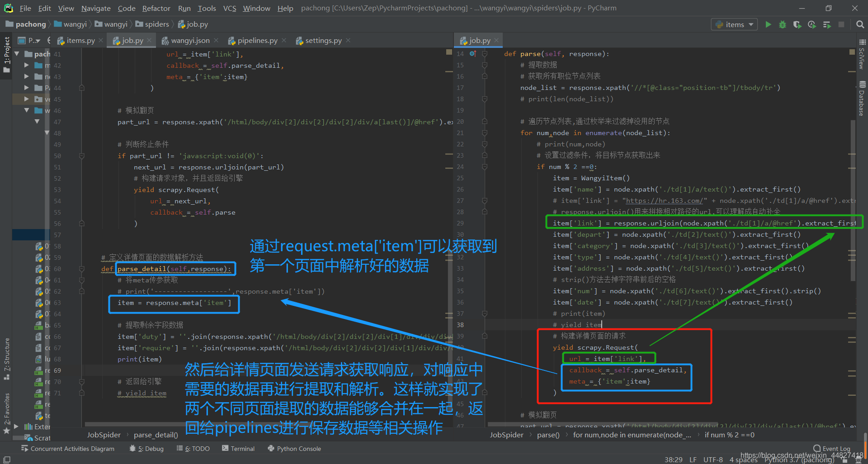Open Event Log from the status bar
This screenshot has width=868, height=464.
831,449
